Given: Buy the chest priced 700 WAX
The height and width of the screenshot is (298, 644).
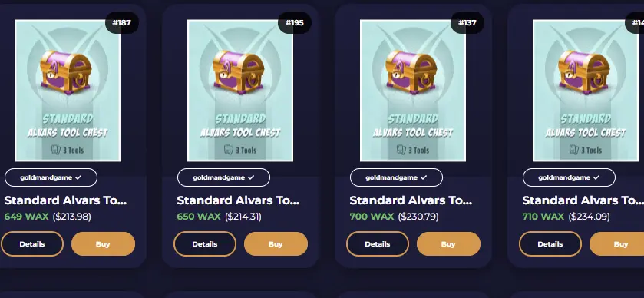Looking at the screenshot, I should (x=448, y=244).
